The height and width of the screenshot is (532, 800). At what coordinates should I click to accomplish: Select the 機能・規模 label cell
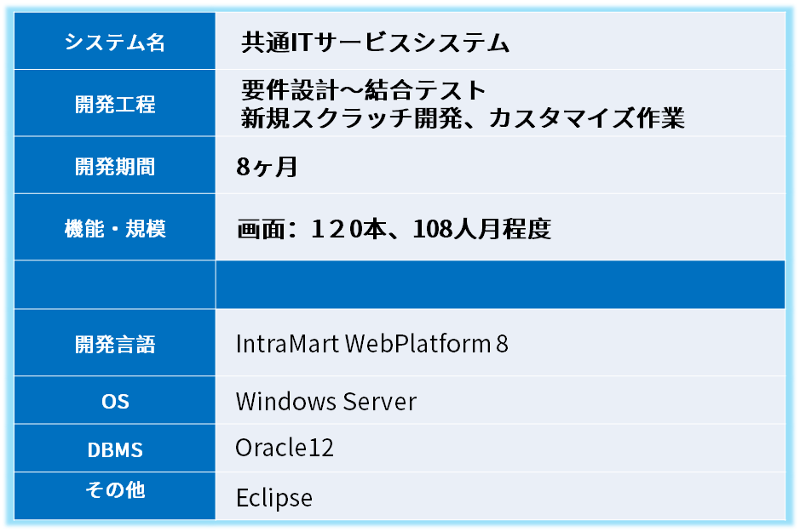coord(115,229)
